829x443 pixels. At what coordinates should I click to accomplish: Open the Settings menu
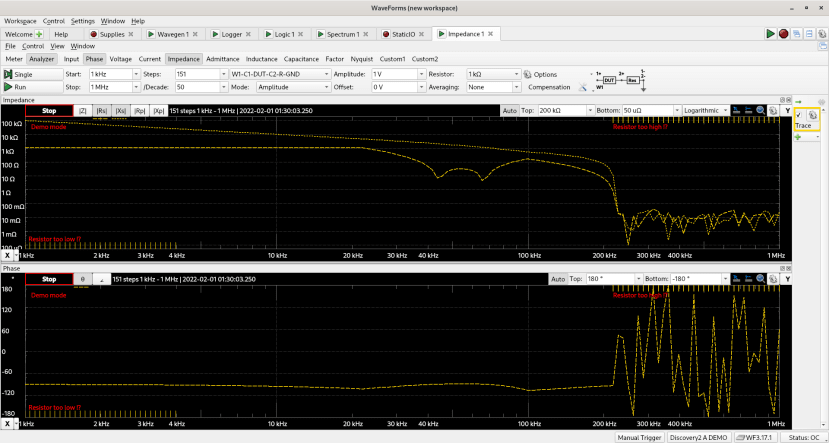click(x=82, y=21)
